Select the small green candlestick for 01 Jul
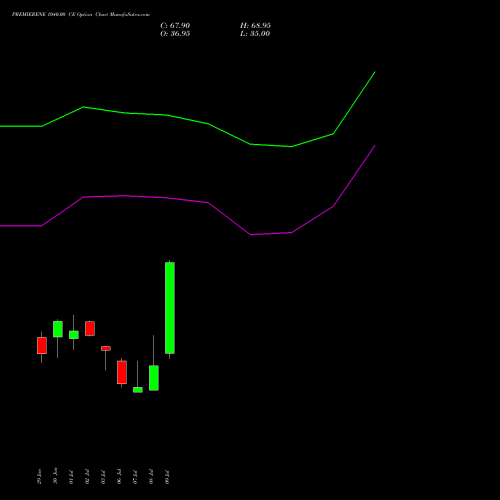500x500 pixels. [x=74, y=335]
